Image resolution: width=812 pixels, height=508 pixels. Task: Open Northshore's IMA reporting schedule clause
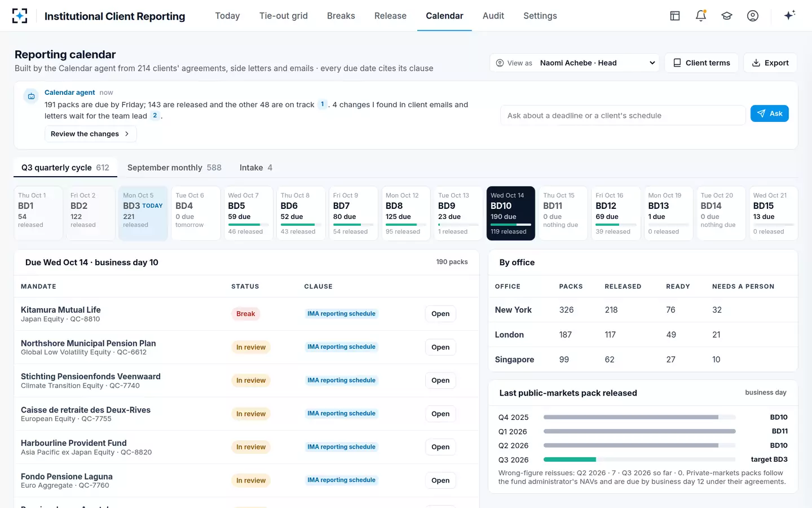(x=341, y=347)
